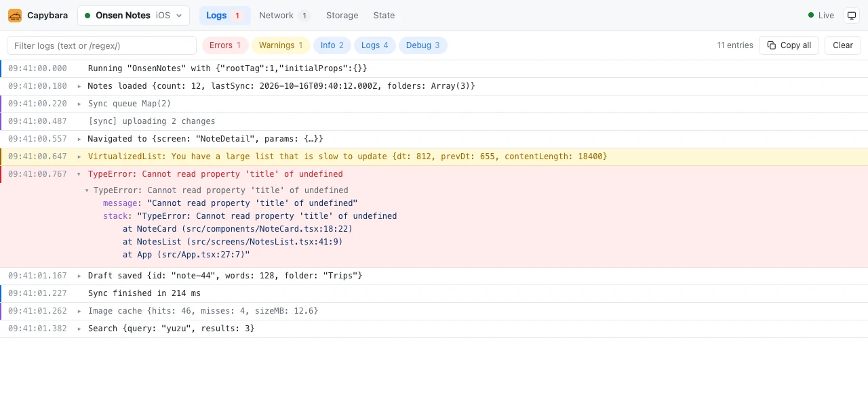868x420 pixels.
Task: Collapse the TypeError log entry
Action: [79, 174]
